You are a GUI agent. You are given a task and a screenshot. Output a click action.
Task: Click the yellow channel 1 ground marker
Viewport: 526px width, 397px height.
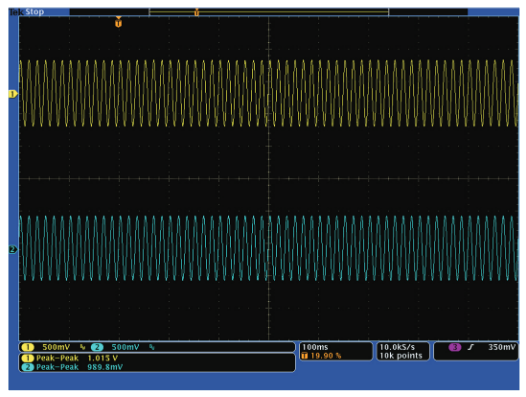pyautogui.click(x=13, y=94)
